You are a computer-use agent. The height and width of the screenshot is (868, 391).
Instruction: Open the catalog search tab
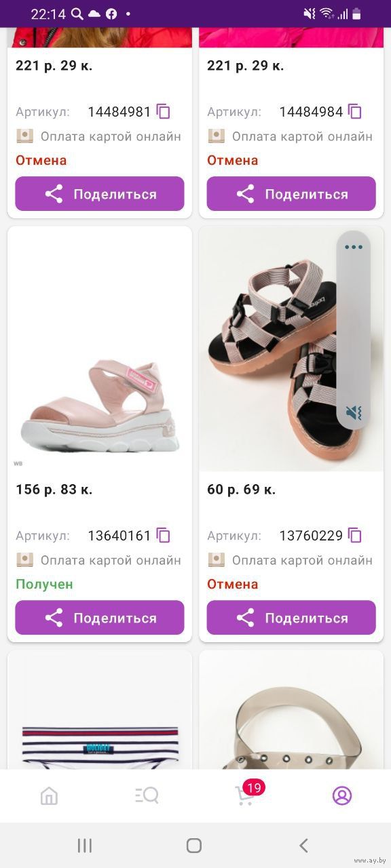coord(147,795)
